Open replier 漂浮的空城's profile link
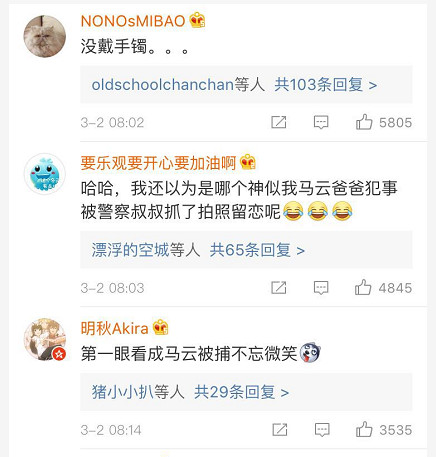The image size is (436, 457). pyautogui.click(x=130, y=250)
